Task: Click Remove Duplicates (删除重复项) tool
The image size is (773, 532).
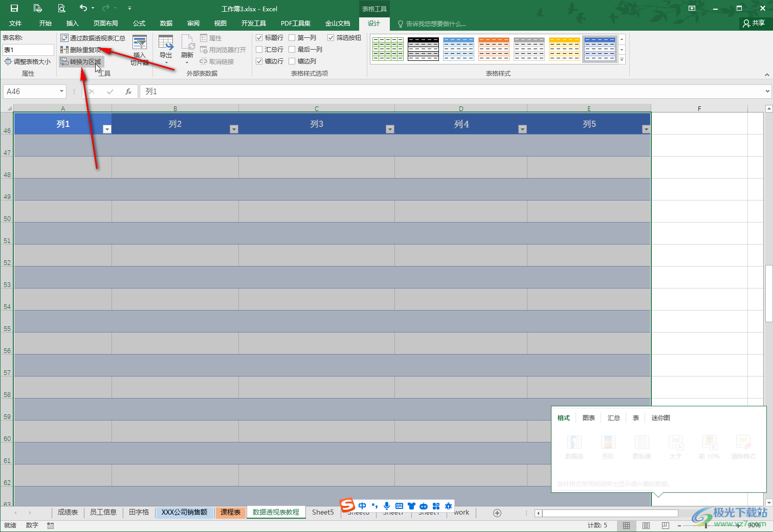Action: [x=81, y=50]
